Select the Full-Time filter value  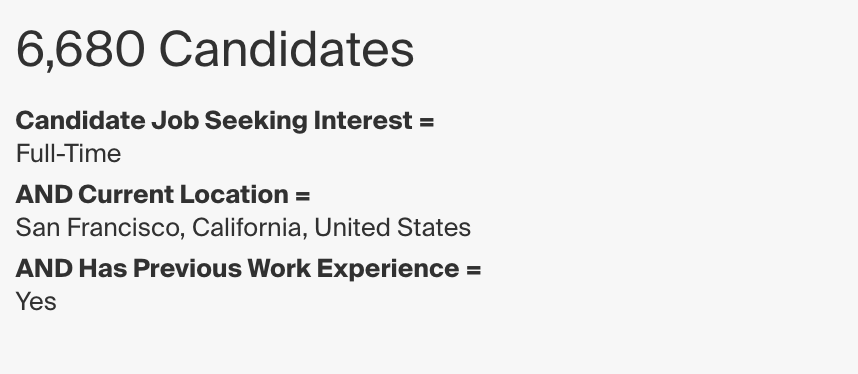[x=68, y=153]
